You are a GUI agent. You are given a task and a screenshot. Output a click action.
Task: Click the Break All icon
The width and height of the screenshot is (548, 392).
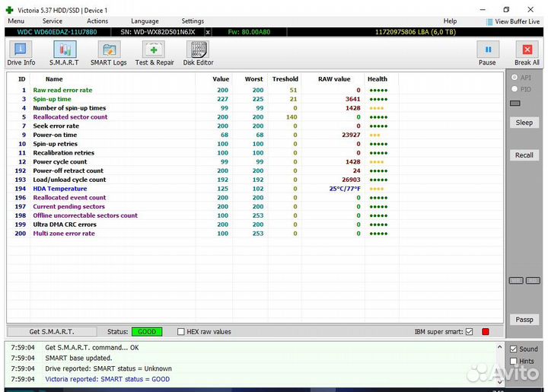point(527,53)
